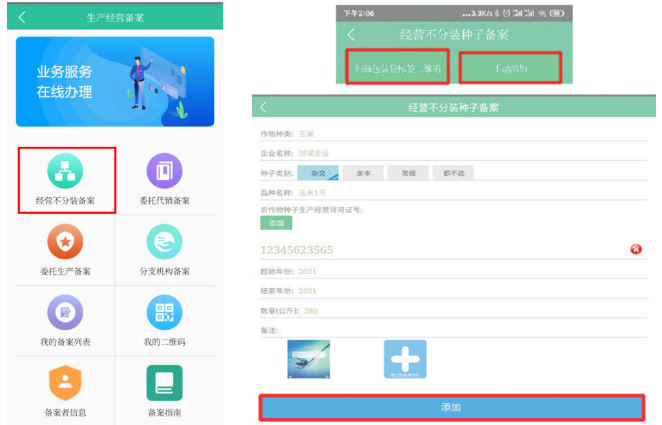Image resolution: width=662 pixels, height=425 pixels.
Task: Select 都不选 seed category option
Action: click(x=452, y=173)
